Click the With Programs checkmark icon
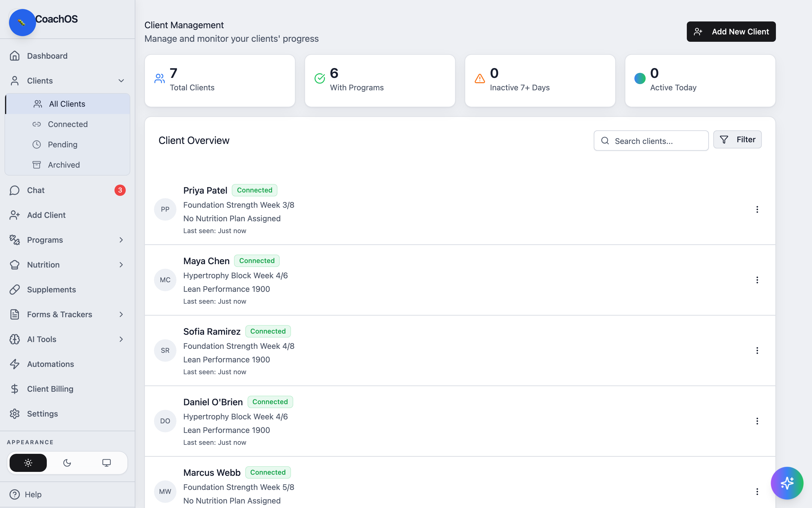The image size is (812, 508). pos(320,78)
